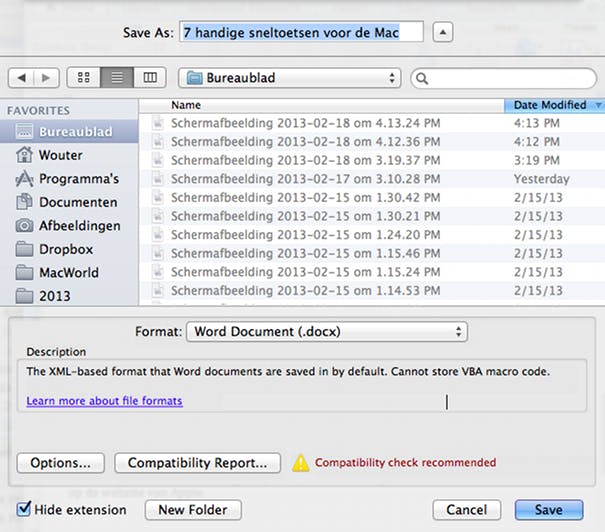This screenshot has height=532, width=605.
Task: Toggle the Hide extension checkbox
Action: [x=25, y=510]
